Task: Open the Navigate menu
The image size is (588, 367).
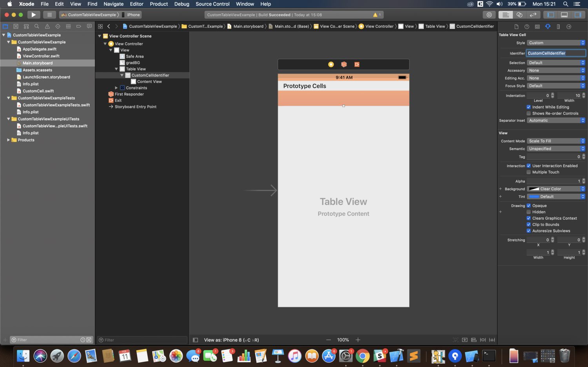Action: coord(113,4)
